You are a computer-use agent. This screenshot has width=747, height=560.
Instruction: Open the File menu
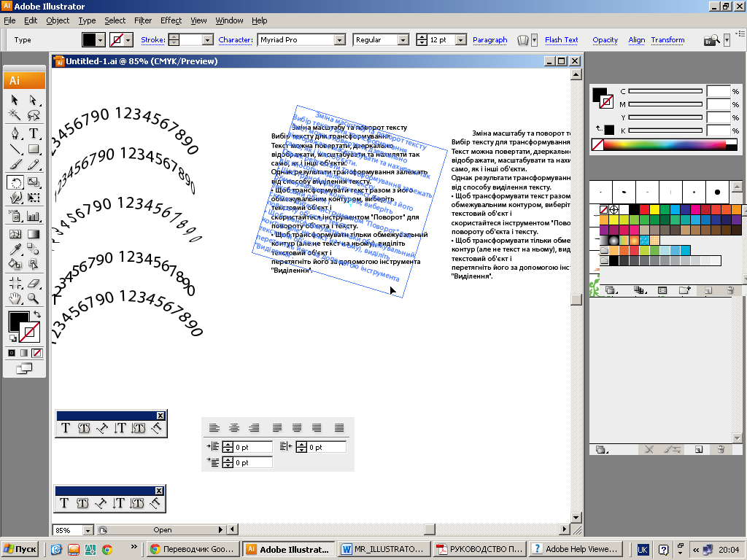(x=9, y=20)
